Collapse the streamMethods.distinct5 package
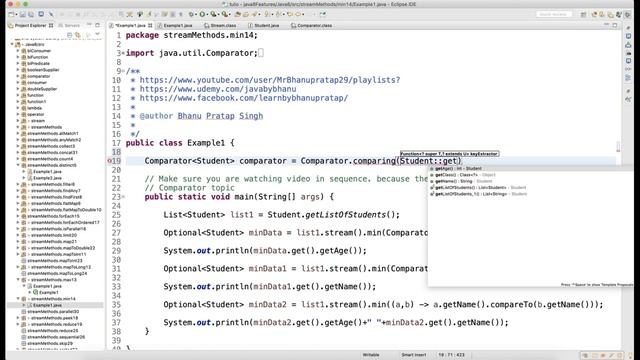This screenshot has width=640, height=360. [18, 165]
